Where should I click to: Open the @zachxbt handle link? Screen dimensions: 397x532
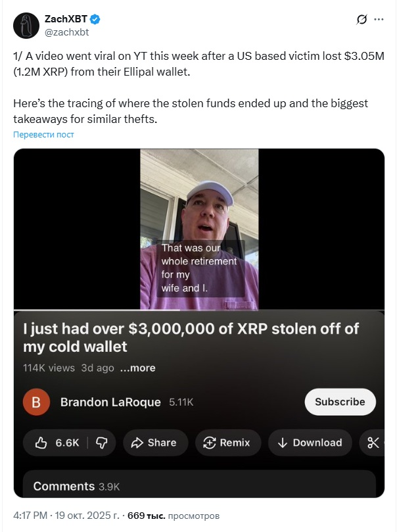click(66, 32)
